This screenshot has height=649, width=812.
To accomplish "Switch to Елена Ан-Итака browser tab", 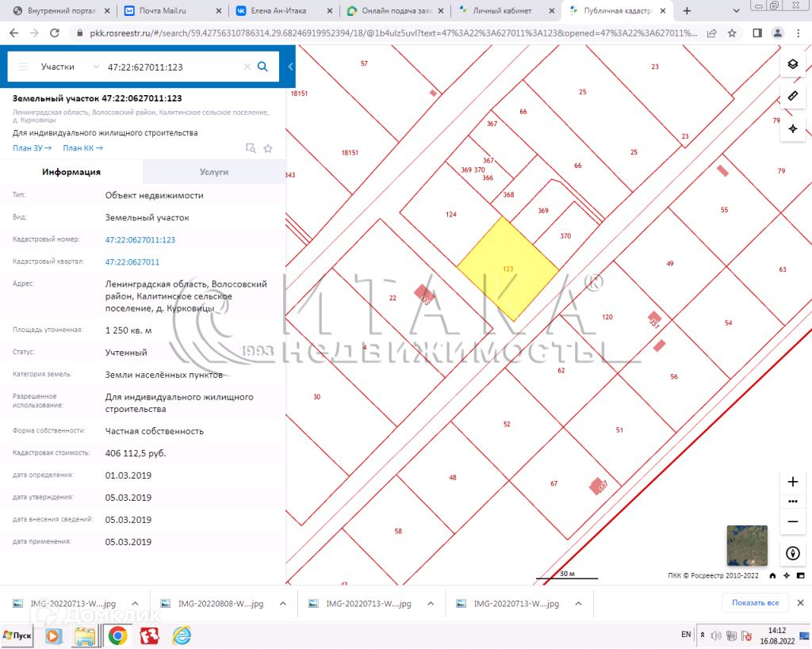I will pos(285,10).
